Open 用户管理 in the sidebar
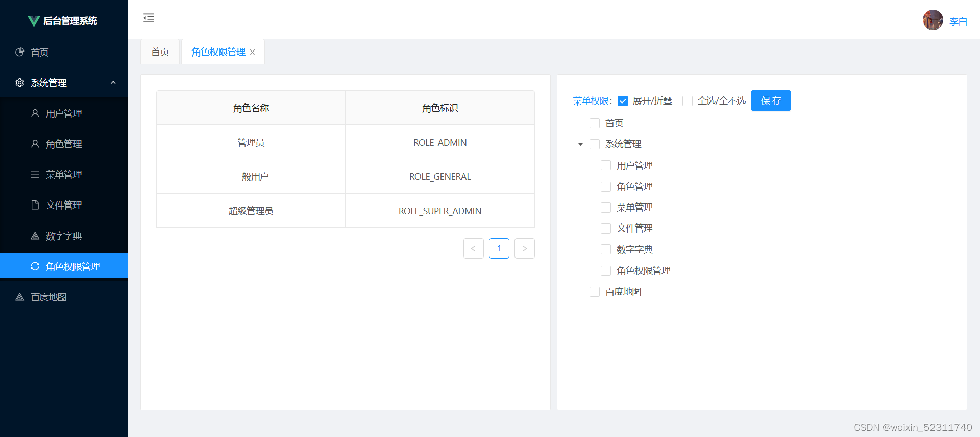This screenshot has width=980, height=437. tap(64, 113)
